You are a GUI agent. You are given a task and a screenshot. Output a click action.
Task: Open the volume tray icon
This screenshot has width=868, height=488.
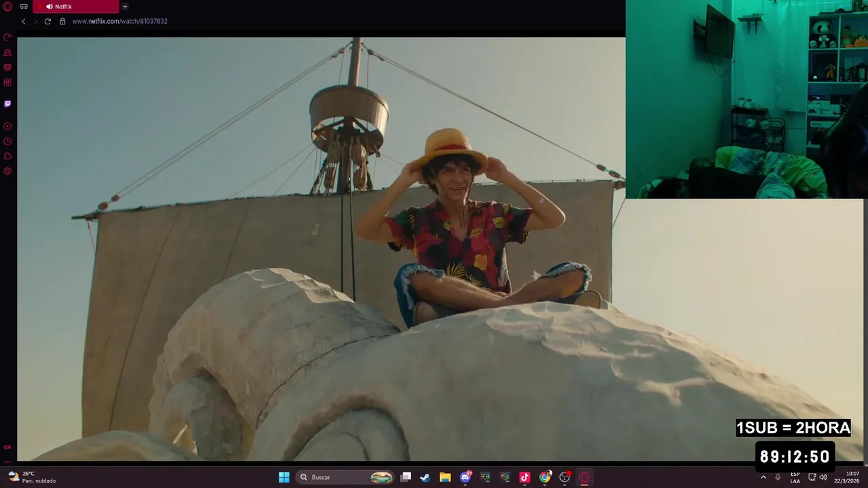click(x=823, y=477)
